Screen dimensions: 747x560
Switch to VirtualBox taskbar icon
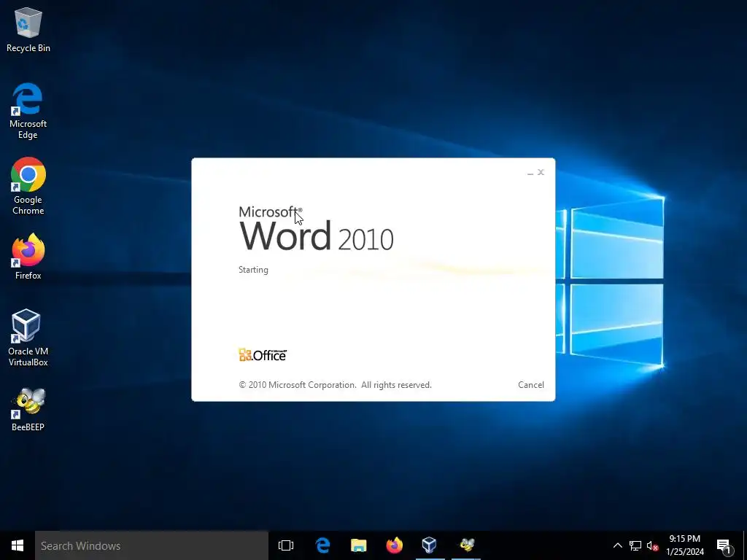pos(430,545)
